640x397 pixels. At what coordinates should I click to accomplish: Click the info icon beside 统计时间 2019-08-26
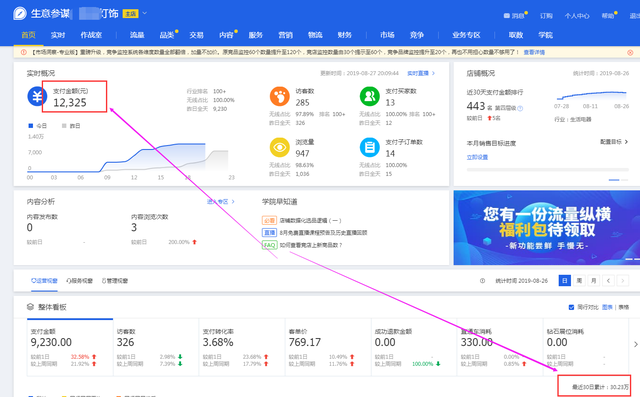pos(482,281)
